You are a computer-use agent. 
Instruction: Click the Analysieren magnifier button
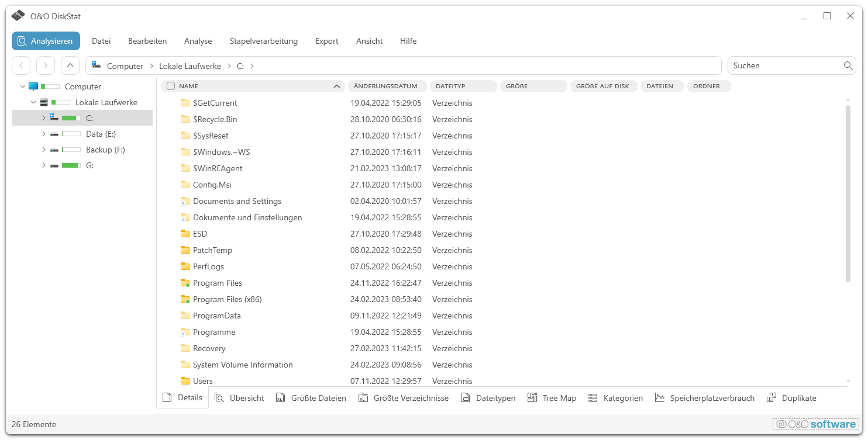[46, 41]
